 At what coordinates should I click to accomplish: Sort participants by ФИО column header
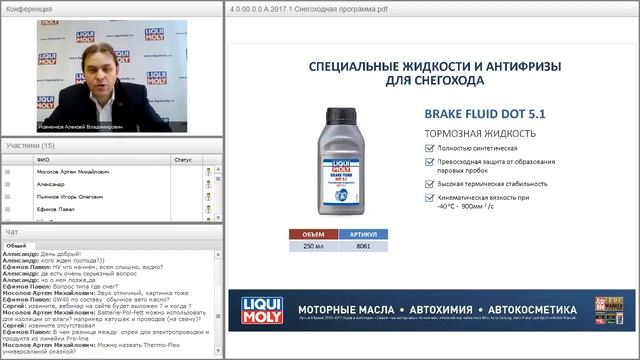(102, 160)
